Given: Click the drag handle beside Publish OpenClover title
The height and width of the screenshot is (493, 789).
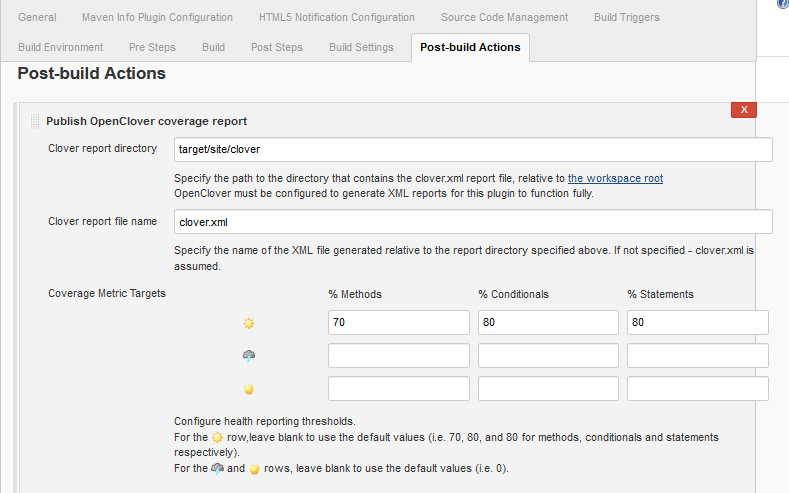Looking at the screenshot, I should pyautogui.click(x=35, y=121).
